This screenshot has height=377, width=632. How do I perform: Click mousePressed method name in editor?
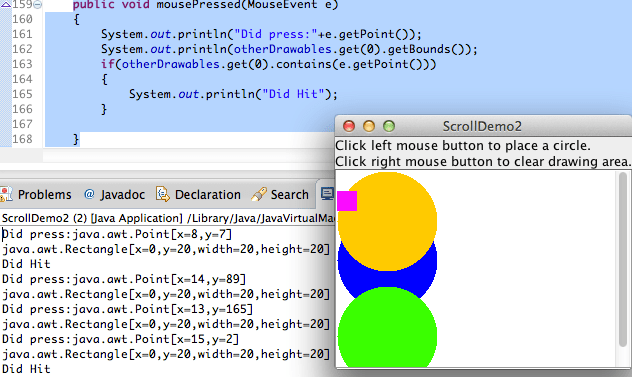(x=202, y=5)
